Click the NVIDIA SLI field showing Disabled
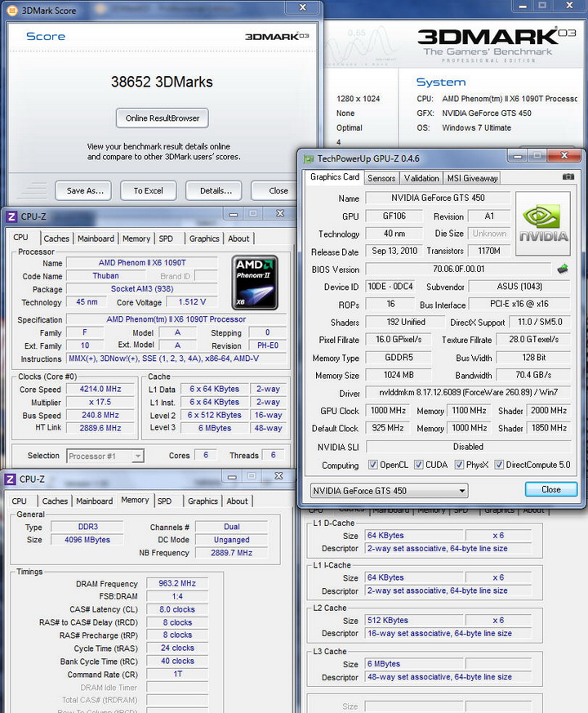Screen dimensions: 588x713 469,447
